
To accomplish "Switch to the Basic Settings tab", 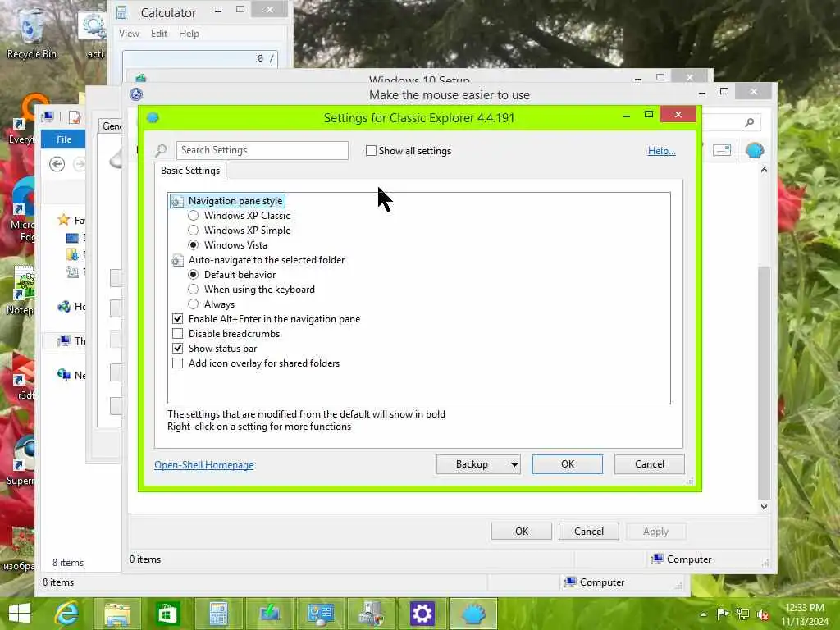I will [190, 171].
